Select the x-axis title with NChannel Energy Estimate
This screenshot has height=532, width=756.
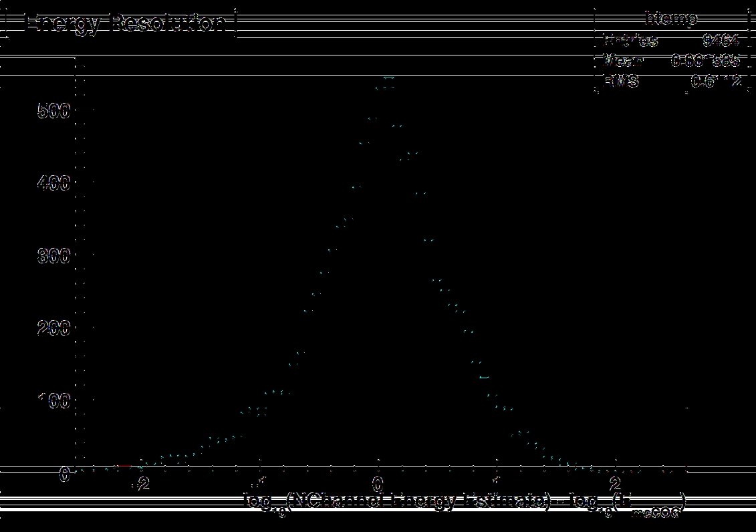[465, 503]
